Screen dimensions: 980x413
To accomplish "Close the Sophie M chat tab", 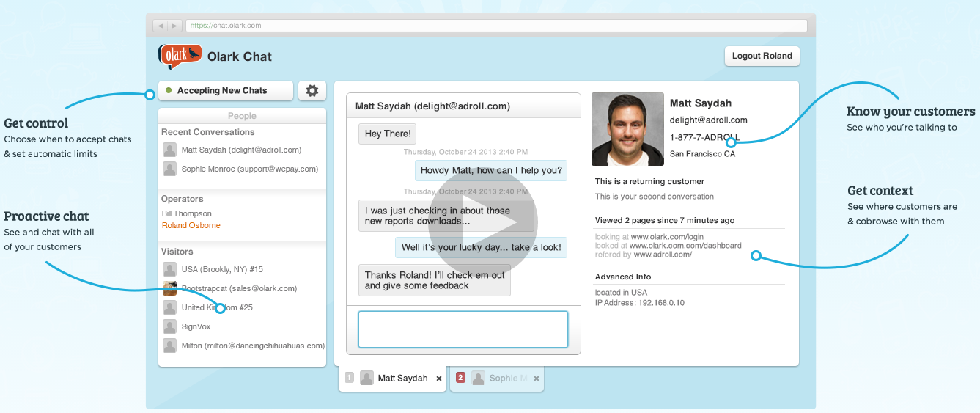I will coord(537,379).
